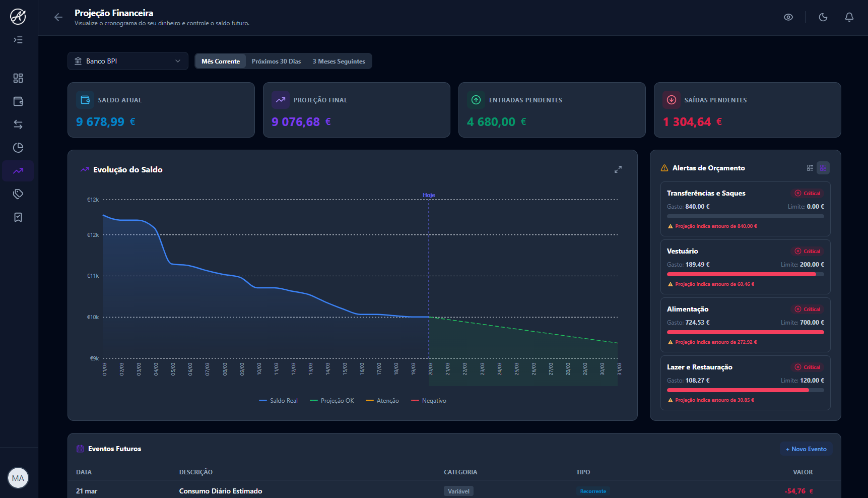
Task: Hide Saldo Real in the chart legend
Action: coord(278,400)
